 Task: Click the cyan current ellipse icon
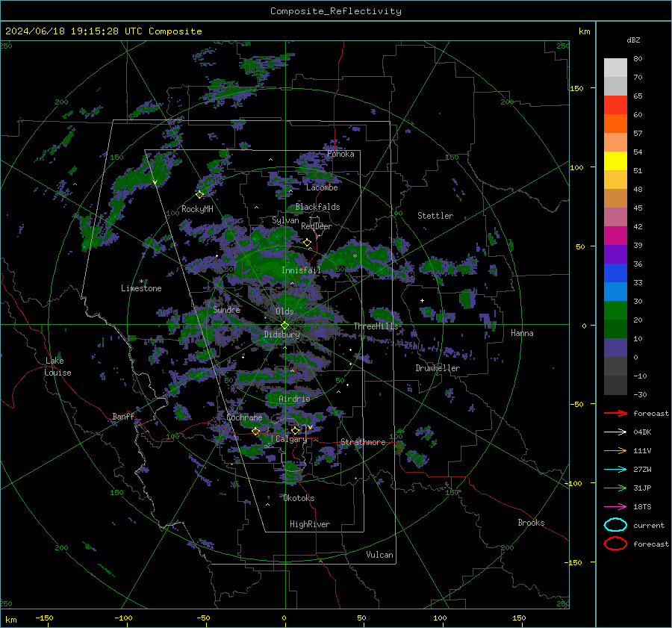point(615,525)
